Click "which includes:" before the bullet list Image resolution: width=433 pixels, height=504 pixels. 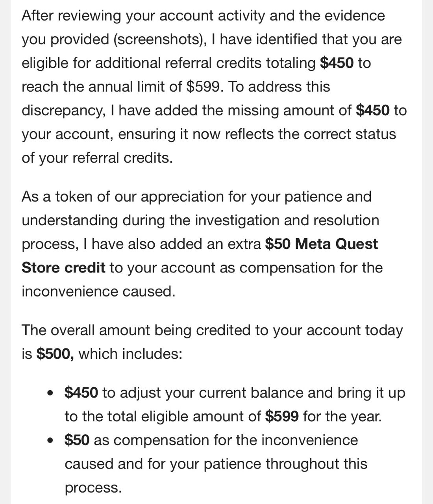point(130,354)
